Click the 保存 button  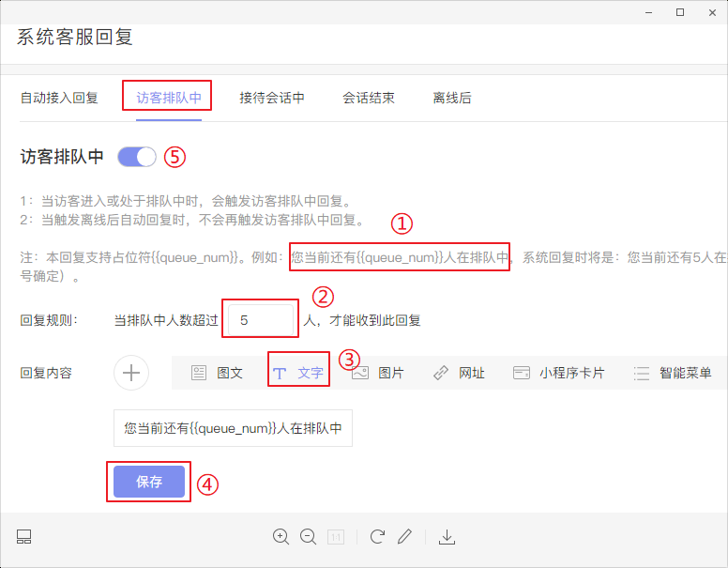(x=149, y=482)
